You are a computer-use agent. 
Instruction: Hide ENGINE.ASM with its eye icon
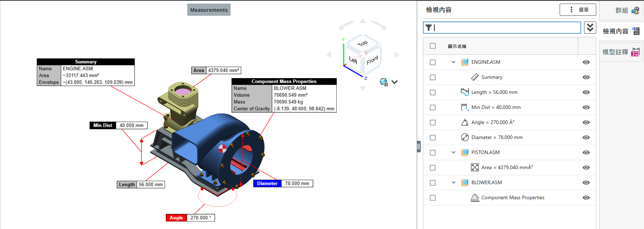tap(586, 62)
